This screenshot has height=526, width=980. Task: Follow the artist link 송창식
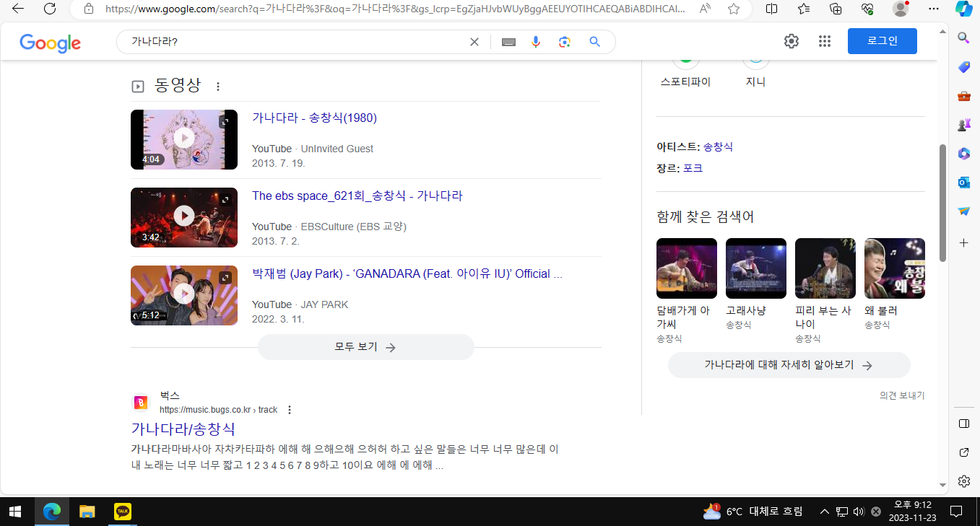719,146
